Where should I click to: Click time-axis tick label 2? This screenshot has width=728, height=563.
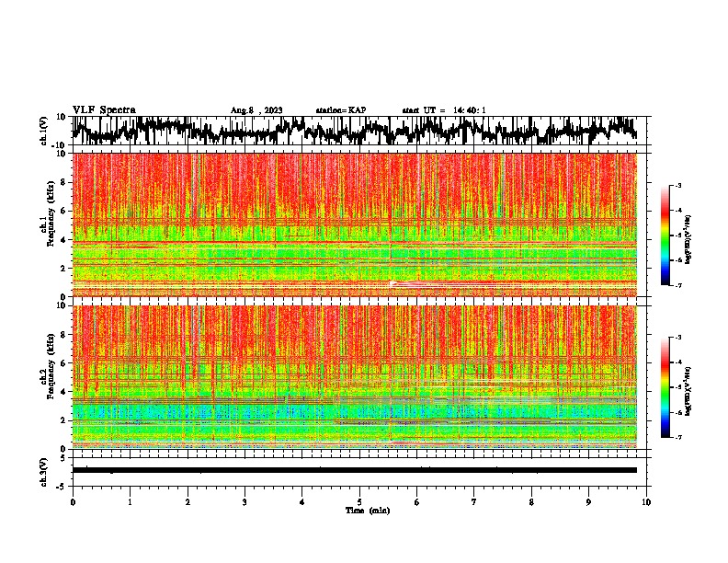tap(188, 502)
